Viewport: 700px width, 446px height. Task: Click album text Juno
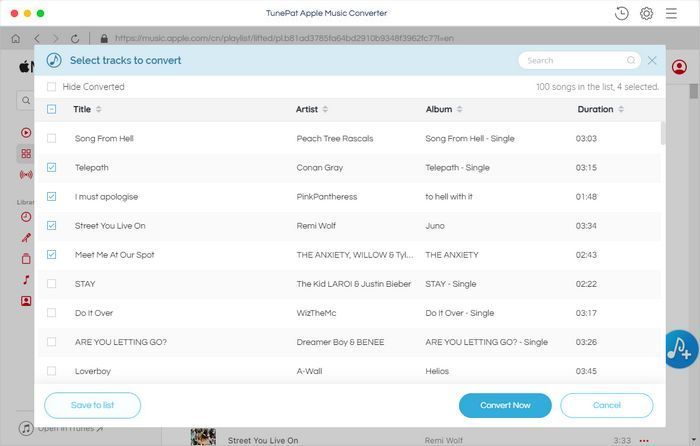click(435, 225)
